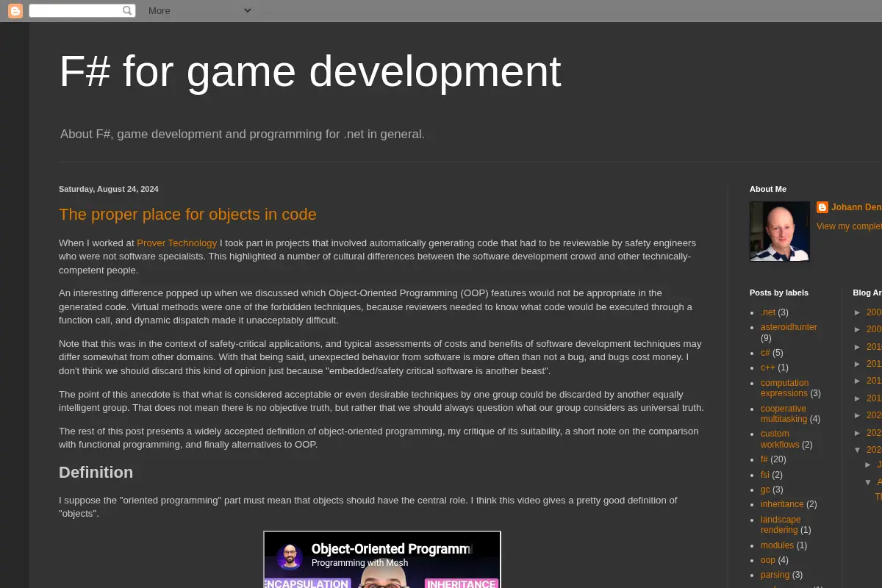This screenshot has width=882, height=588.
Task: Click the Posts by labels heading
Action: (x=779, y=293)
